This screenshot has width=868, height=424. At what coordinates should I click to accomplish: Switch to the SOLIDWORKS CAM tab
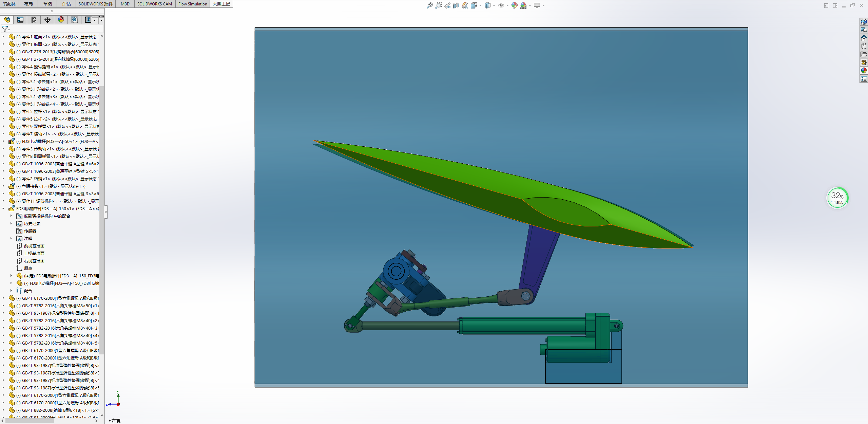pos(154,4)
